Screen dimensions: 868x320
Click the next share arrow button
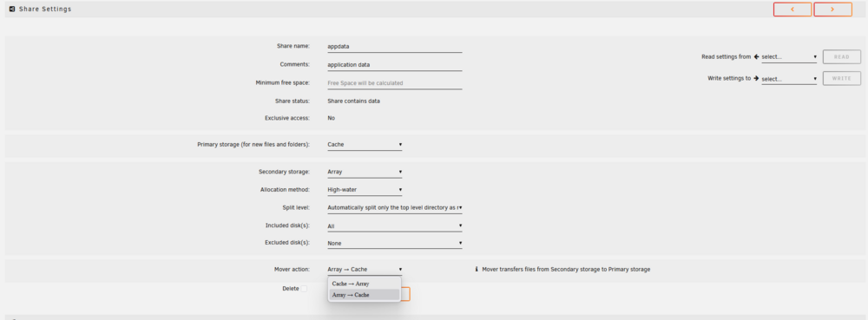832,10
